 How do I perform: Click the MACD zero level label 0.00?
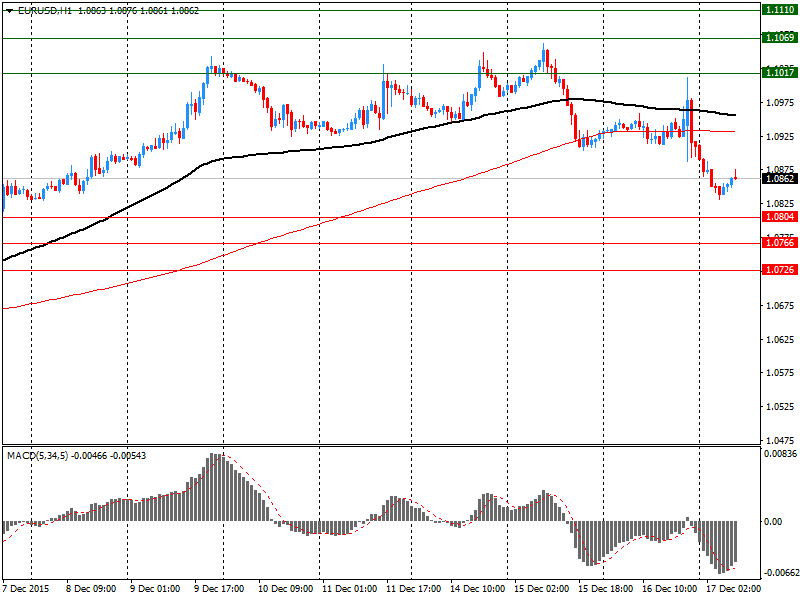point(772,521)
